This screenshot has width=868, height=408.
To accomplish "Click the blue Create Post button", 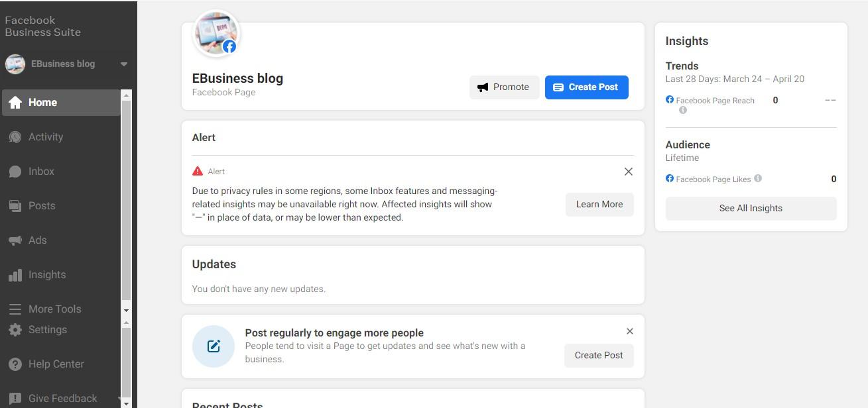I will [586, 87].
